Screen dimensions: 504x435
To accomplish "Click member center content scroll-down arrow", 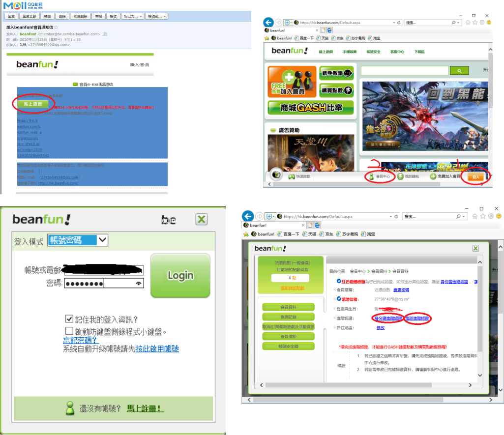I will [479, 375].
